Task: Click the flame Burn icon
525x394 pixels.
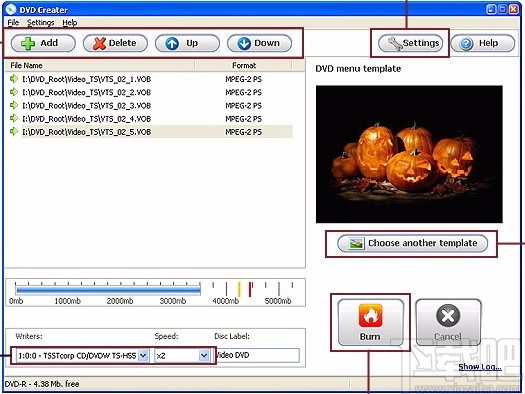Action: [x=371, y=315]
